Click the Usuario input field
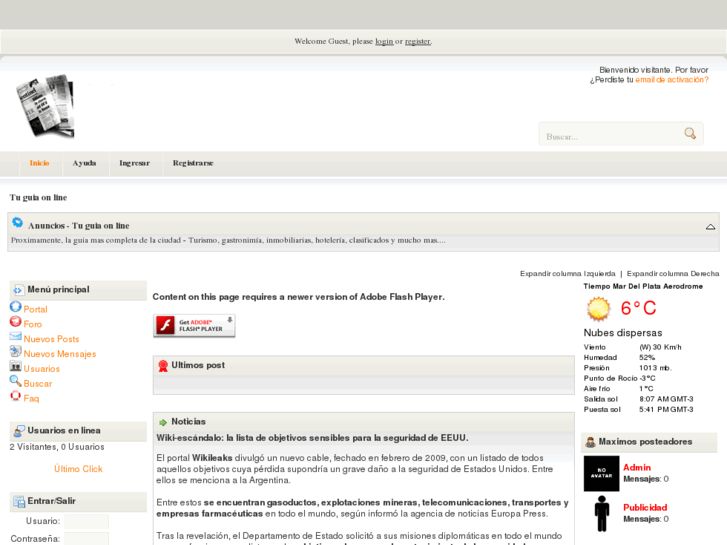The height and width of the screenshot is (545, 727). tap(86, 521)
